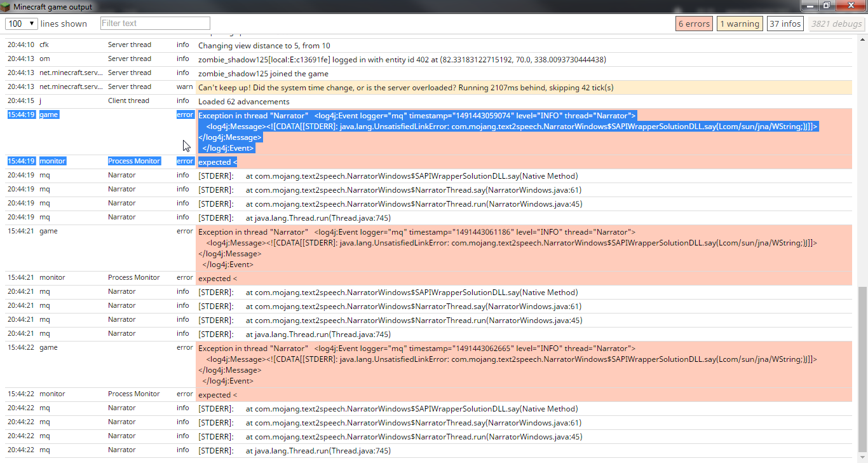Click the "zombie_shadow125 joined the game" entry
This screenshot has height=463, width=868.
(263, 74)
